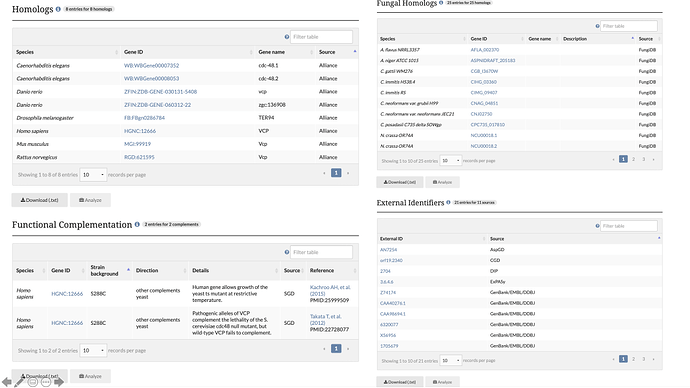Open Takata T, et al. (2012) reference
Viewport: 690px width, 388px height.
(326, 319)
